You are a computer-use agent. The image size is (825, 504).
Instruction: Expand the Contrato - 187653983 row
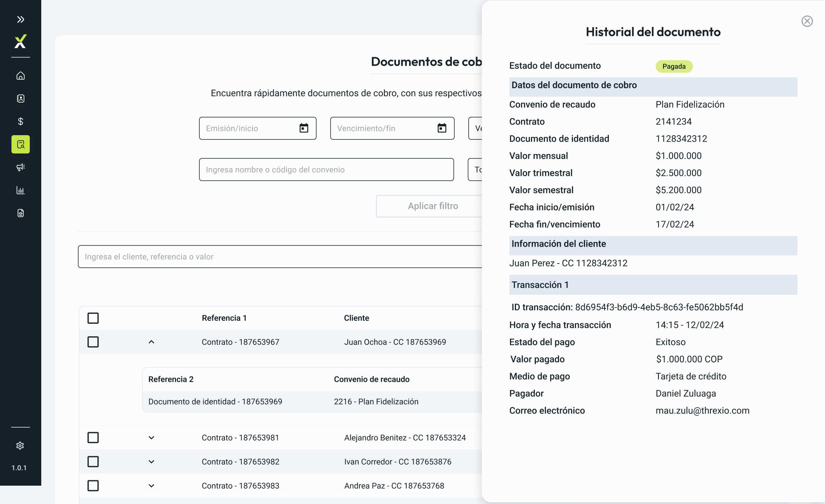[x=151, y=486]
